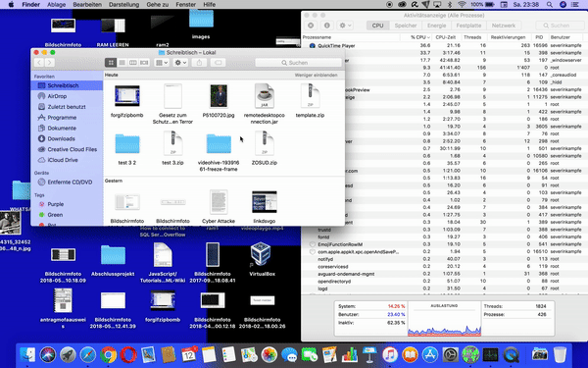Switch Finder to Cover Flow view
The height and width of the screenshot is (368, 588).
coord(144,63)
